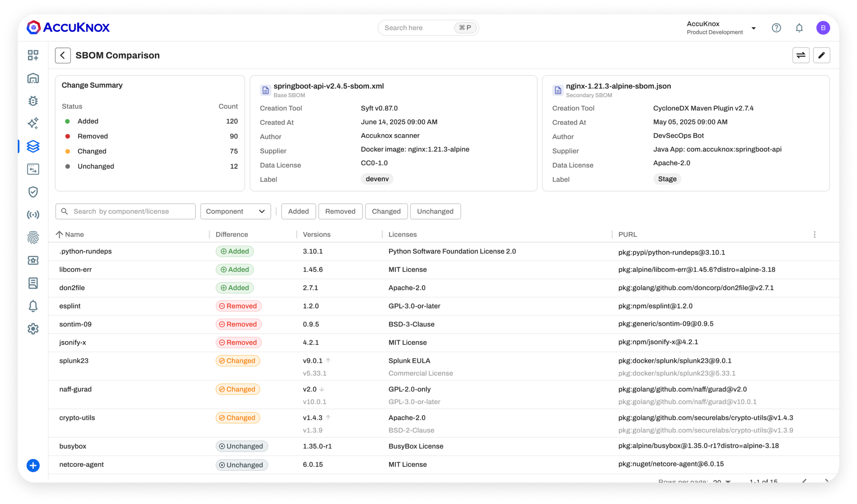Open the settings gear icon in sidebar

(33, 329)
